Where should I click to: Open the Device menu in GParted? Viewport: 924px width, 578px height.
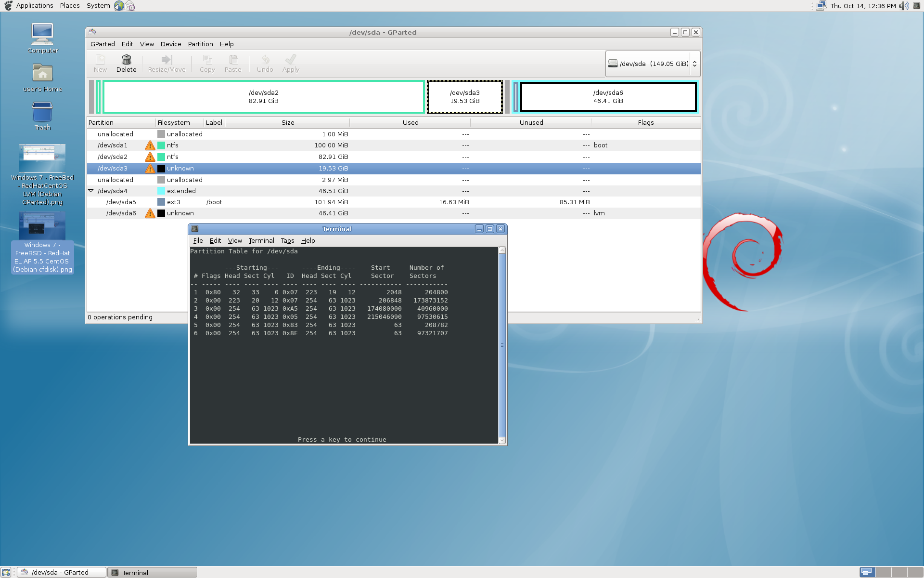171,44
